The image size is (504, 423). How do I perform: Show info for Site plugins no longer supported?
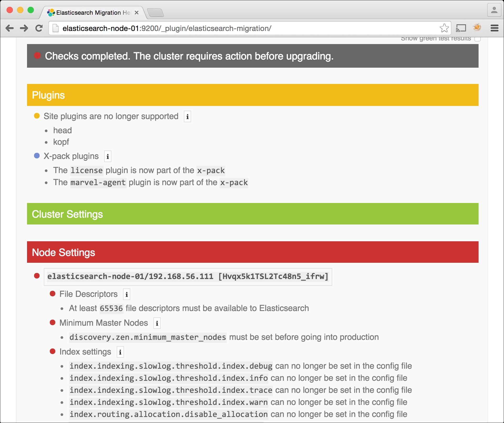pyautogui.click(x=187, y=117)
